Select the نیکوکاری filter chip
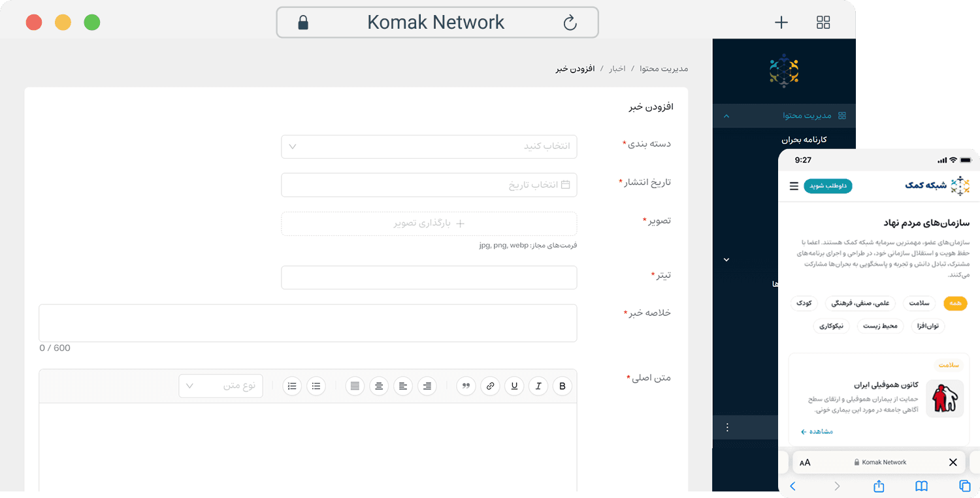Screen dimensions: 980x498 coord(831,325)
